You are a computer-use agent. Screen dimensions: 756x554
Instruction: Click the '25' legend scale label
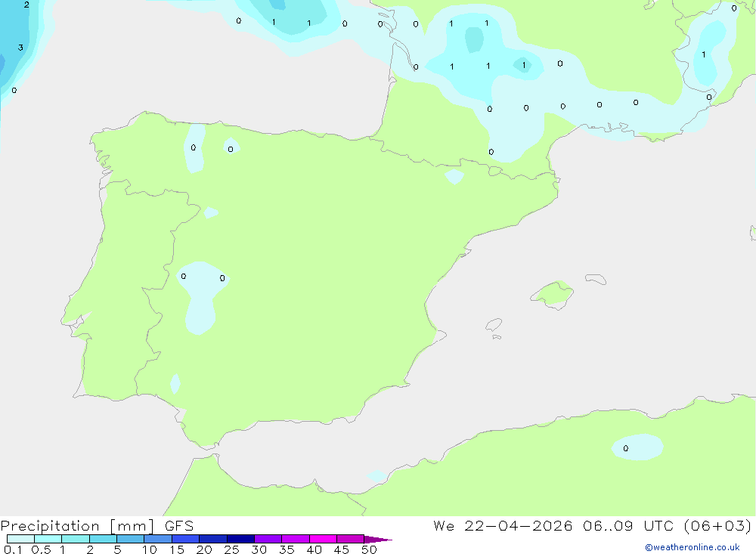click(x=231, y=549)
